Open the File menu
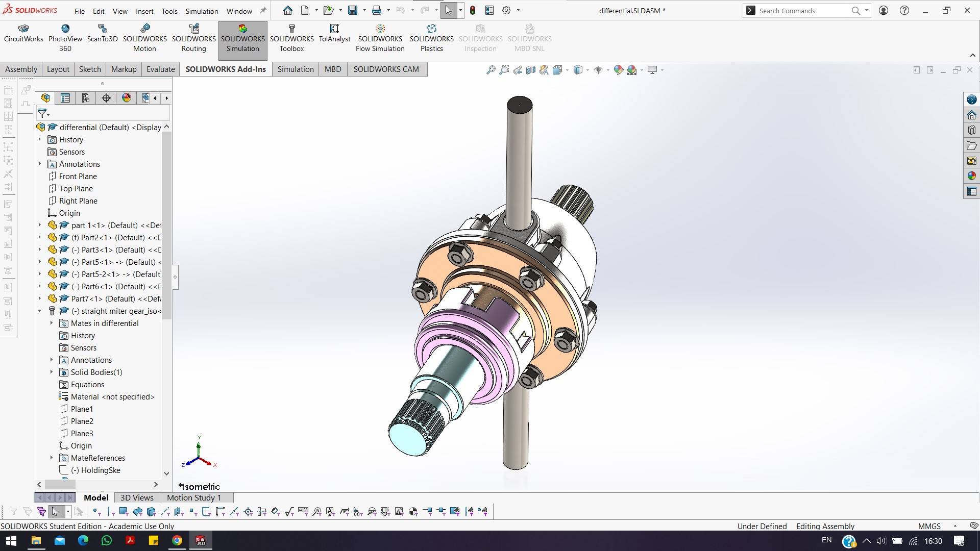 pyautogui.click(x=80, y=11)
